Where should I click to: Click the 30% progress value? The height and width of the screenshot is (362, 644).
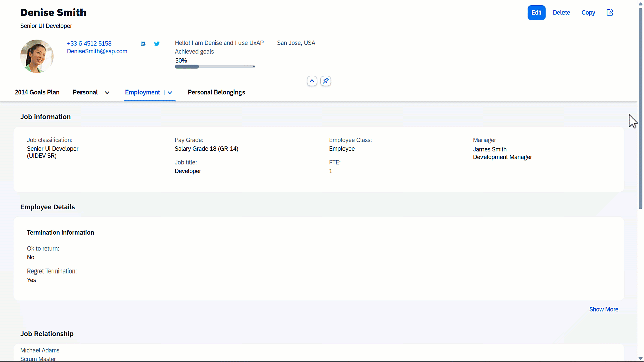(x=181, y=60)
